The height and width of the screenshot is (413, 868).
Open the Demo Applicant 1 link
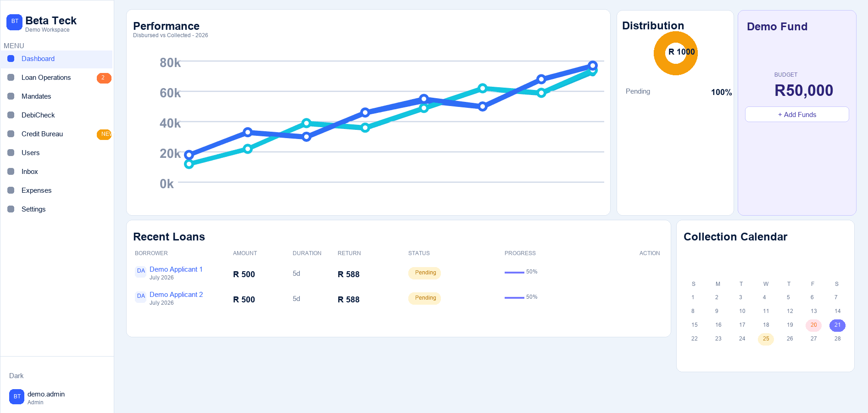click(x=176, y=269)
